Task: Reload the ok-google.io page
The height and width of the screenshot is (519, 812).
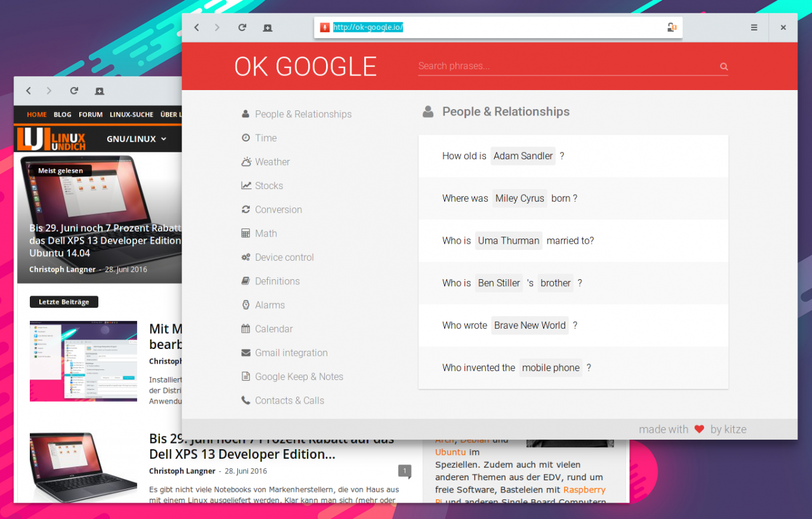Action: [242, 27]
